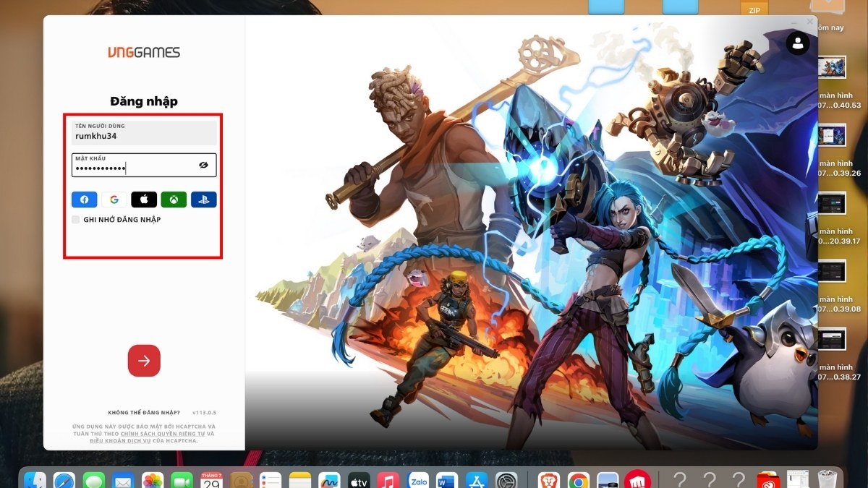This screenshot has height=488, width=868.
Task: Click the Đăng nhập heading
Action: (x=144, y=101)
